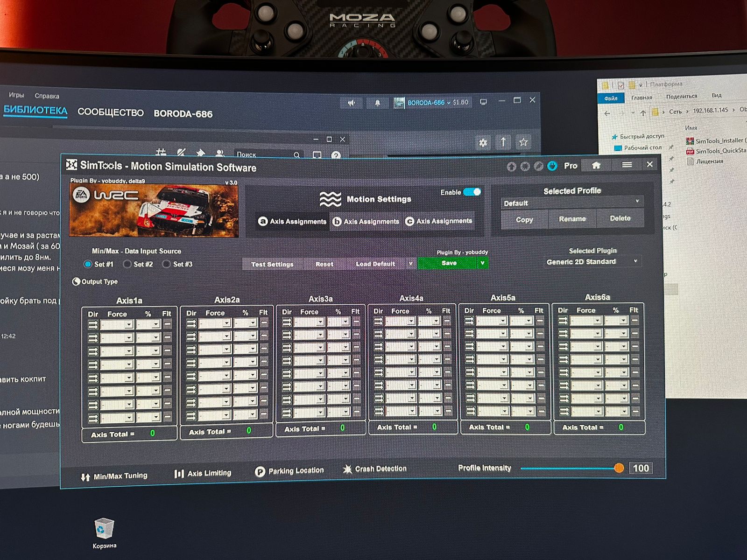Open the Force dropdown in Axis6a top row
Screen dimensions: 747x560
pyautogui.click(x=585, y=320)
